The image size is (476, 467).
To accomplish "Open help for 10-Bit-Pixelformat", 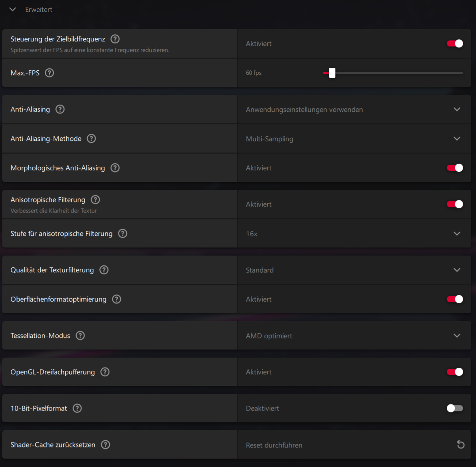I will [x=77, y=408].
